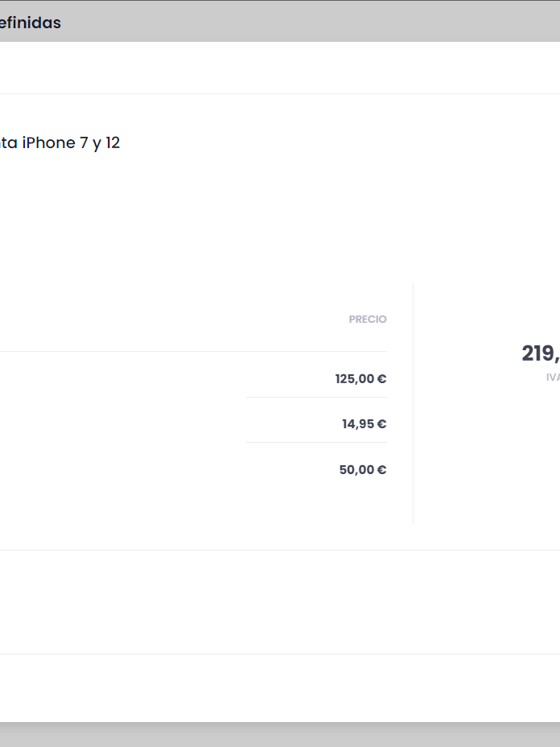
Task: Select the 50,00 € price row
Action: point(362,470)
